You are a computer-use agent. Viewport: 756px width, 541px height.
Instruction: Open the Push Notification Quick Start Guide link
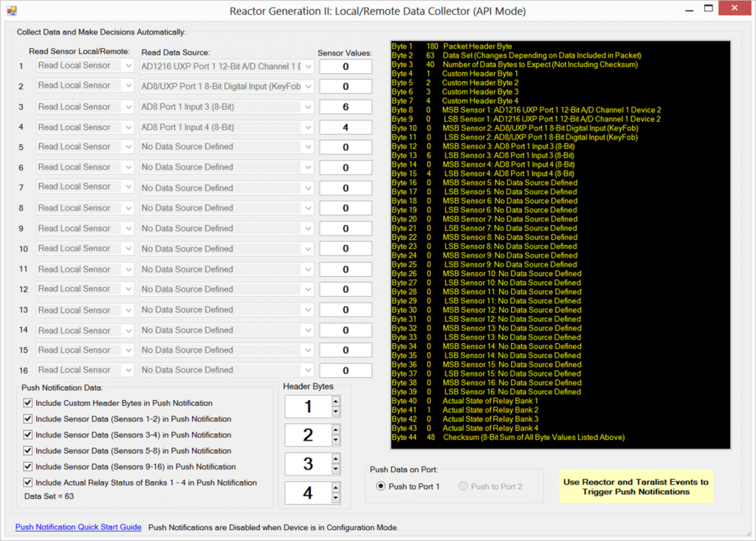(78, 527)
